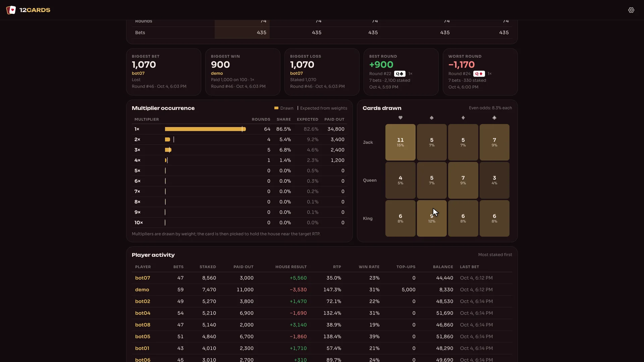Click bot07 name in Biggest Bet card
The image size is (644, 362).
pos(138,73)
